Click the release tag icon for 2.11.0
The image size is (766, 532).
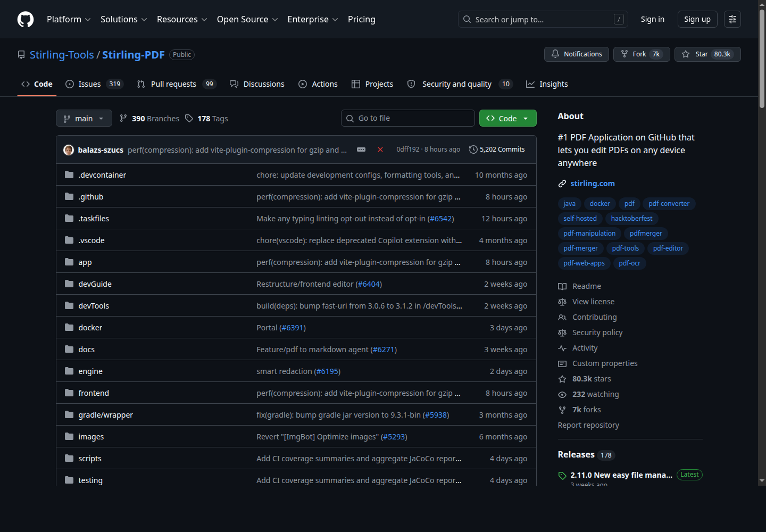[562, 476]
